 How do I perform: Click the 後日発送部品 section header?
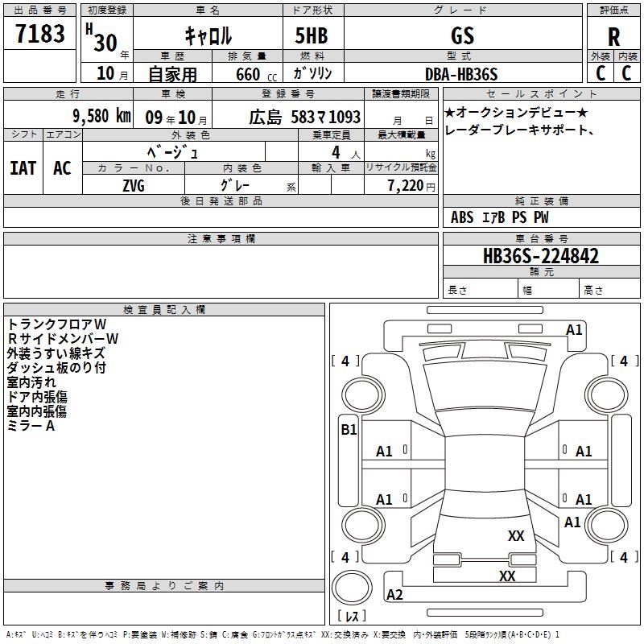click(x=221, y=200)
